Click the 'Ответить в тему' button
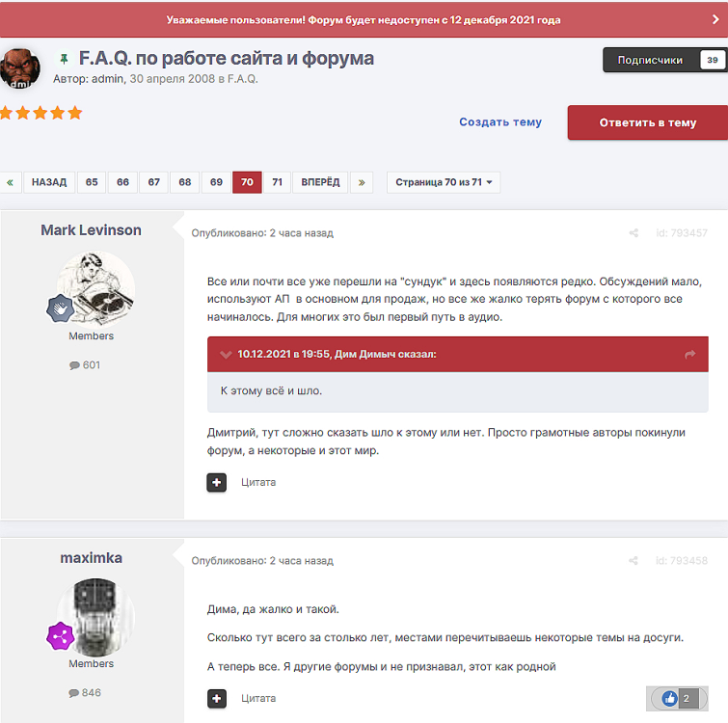 tap(647, 122)
